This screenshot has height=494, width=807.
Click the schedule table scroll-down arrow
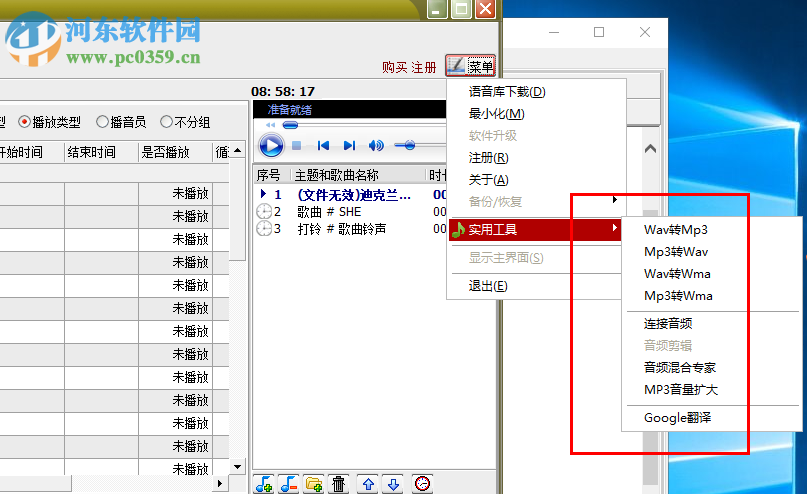237,467
